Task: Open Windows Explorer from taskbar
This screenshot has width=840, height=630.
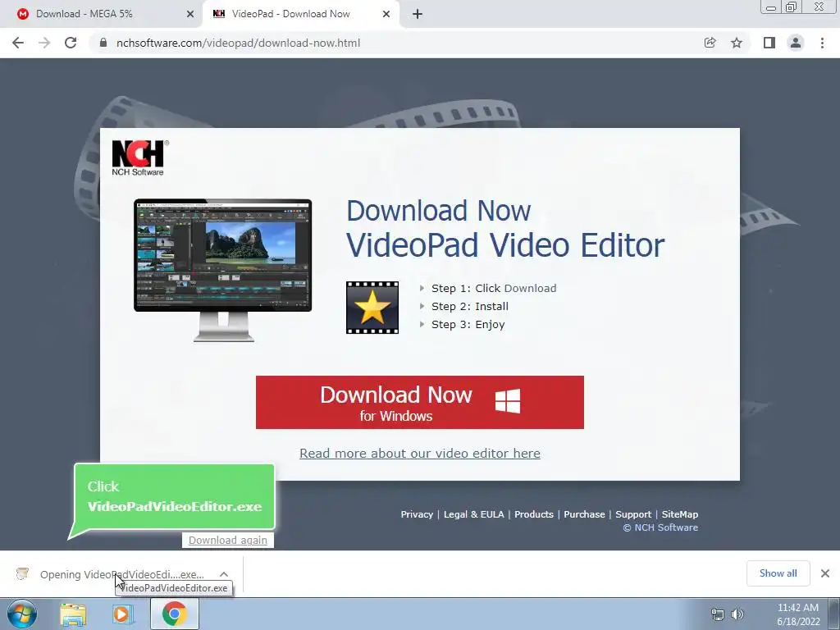Action: click(x=73, y=614)
